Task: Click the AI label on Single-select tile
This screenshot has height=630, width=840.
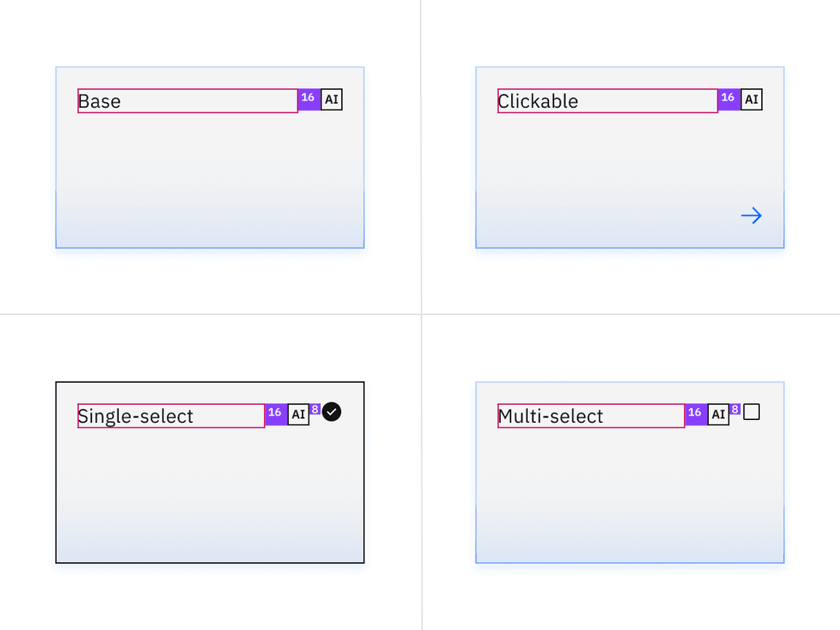Action: [x=298, y=415]
